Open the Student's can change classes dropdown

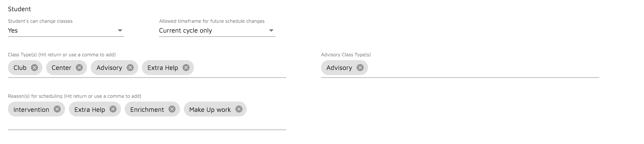point(120,31)
